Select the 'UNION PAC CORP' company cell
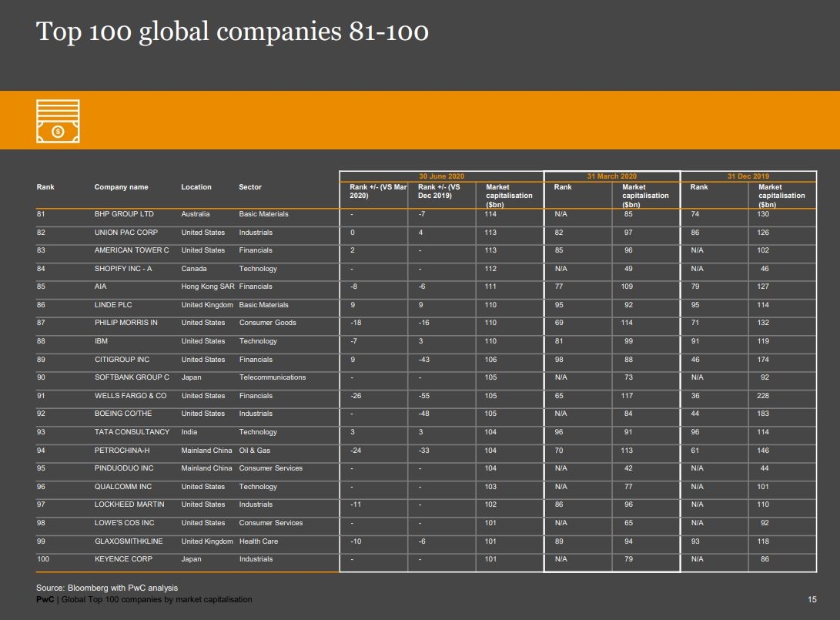The image size is (840, 620). coord(126,233)
